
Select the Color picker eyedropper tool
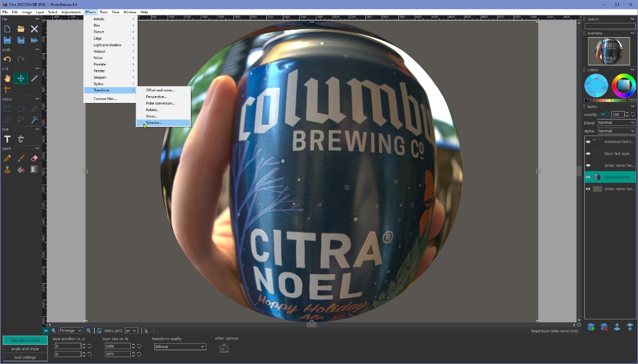[34, 78]
